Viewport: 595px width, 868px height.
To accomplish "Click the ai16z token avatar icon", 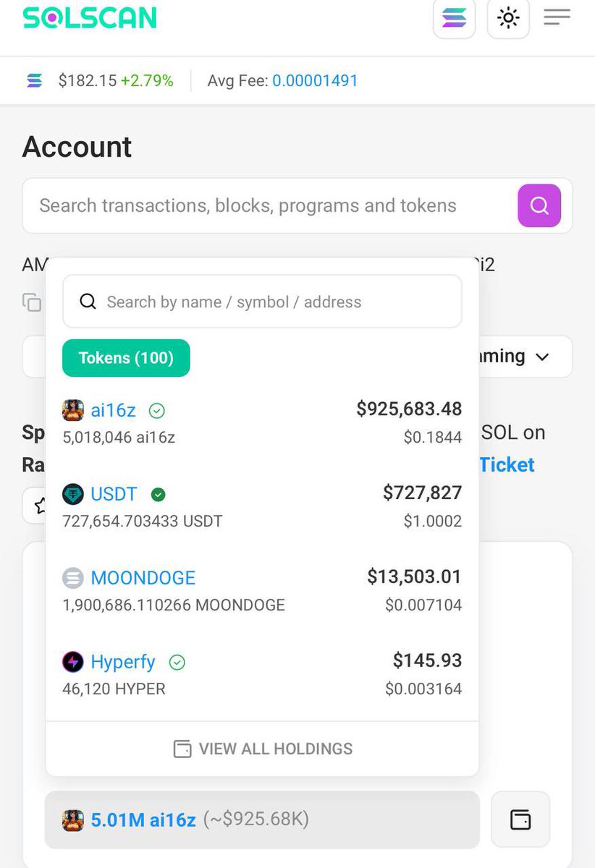I will 73,411.
